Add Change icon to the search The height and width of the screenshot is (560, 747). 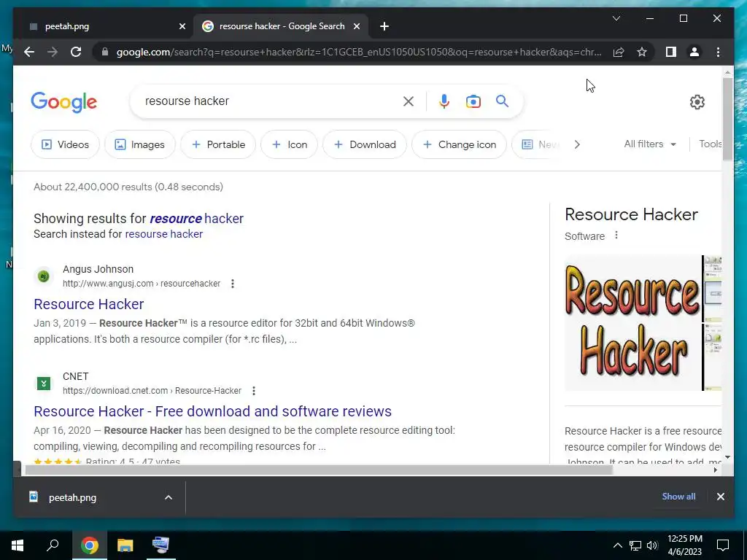click(x=460, y=144)
